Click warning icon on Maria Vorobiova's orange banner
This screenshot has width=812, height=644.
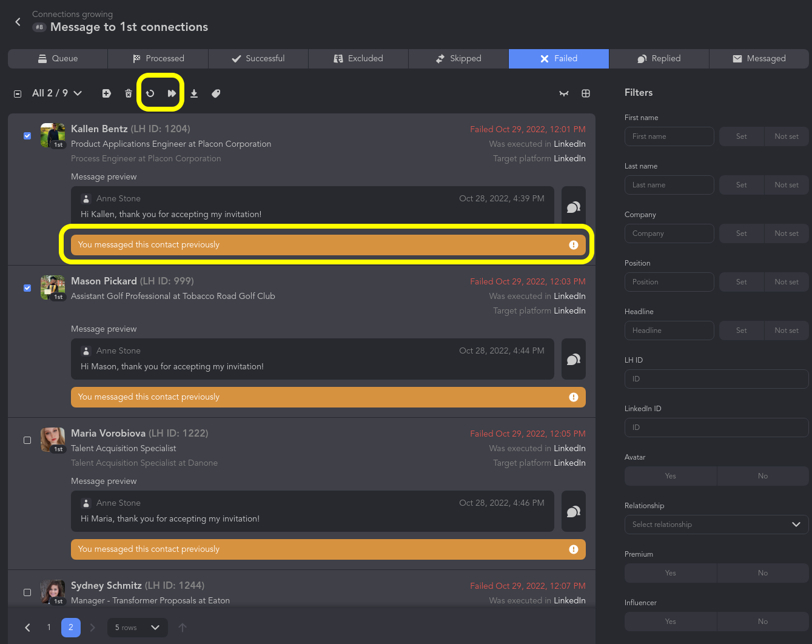(574, 549)
